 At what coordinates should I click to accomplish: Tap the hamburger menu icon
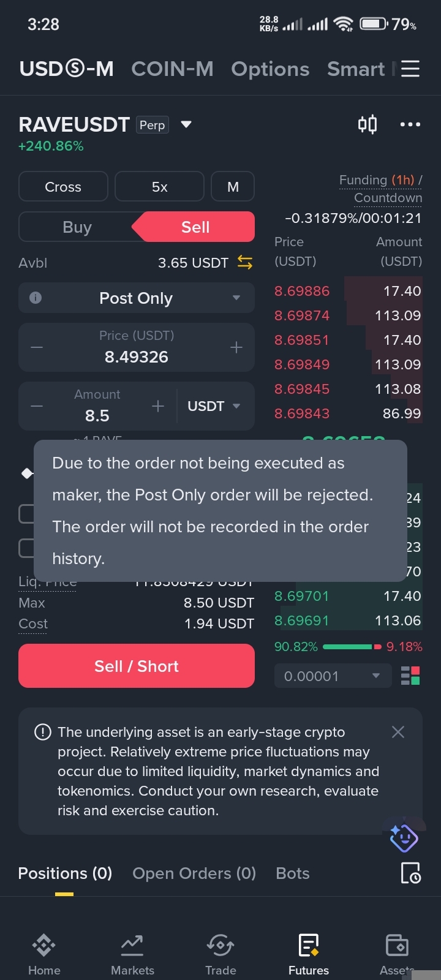click(410, 69)
